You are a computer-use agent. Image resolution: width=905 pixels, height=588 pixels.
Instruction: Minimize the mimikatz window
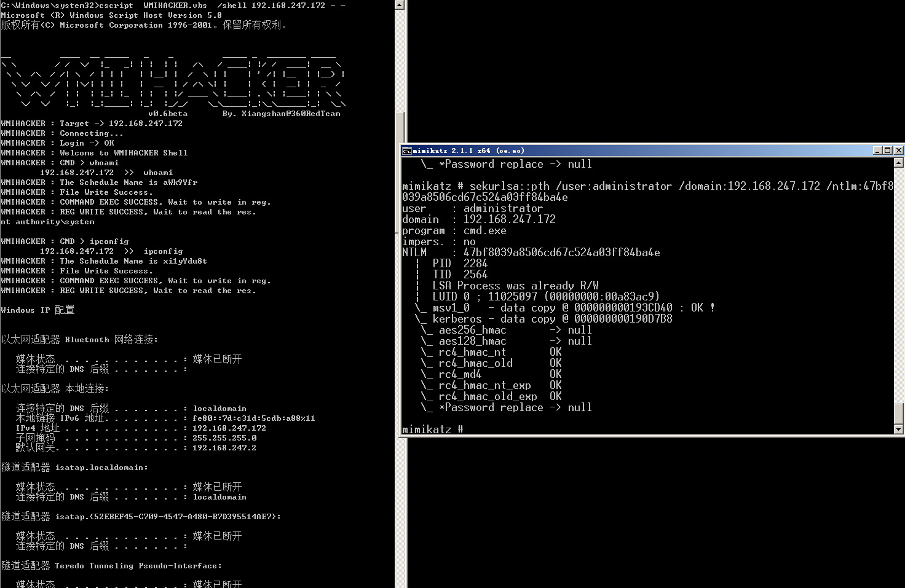(x=877, y=151)
